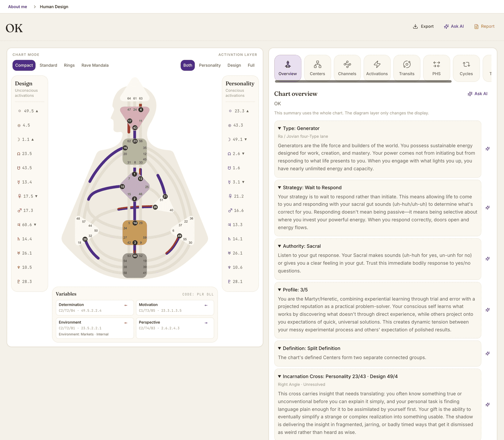
Task: Click sparkle icon beside Profile: 3/5 card
Action: 488,310
